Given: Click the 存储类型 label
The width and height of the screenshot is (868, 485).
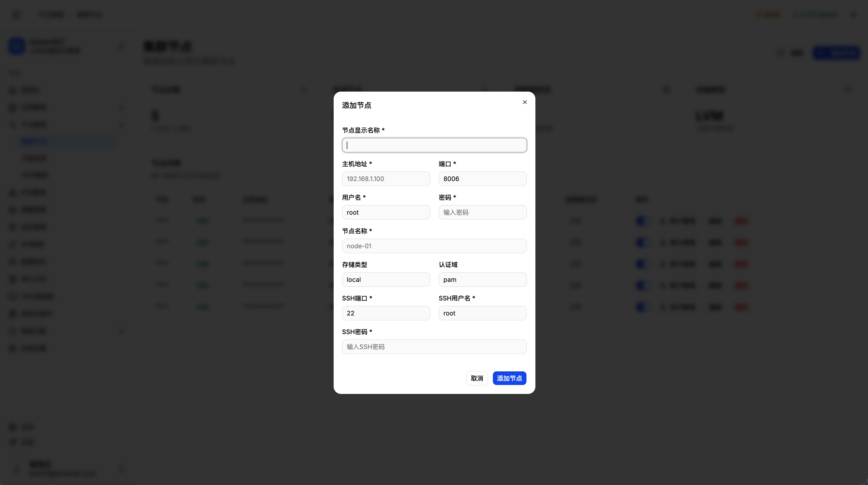Looking at the screenshot, I should tap(354, 265).
